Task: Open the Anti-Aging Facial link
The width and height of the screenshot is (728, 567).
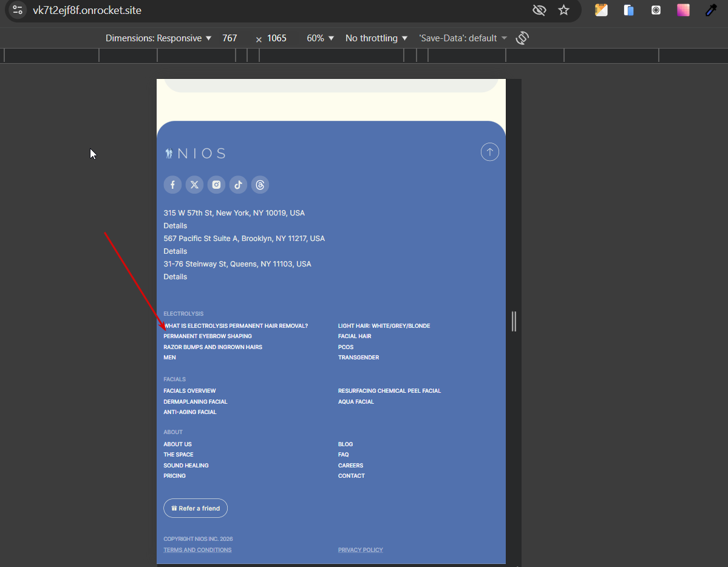Action: click(190, 412)
